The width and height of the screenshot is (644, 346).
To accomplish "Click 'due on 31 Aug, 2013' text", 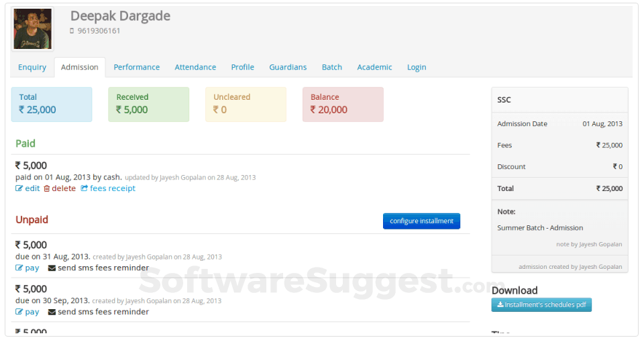I will [52, 257].
